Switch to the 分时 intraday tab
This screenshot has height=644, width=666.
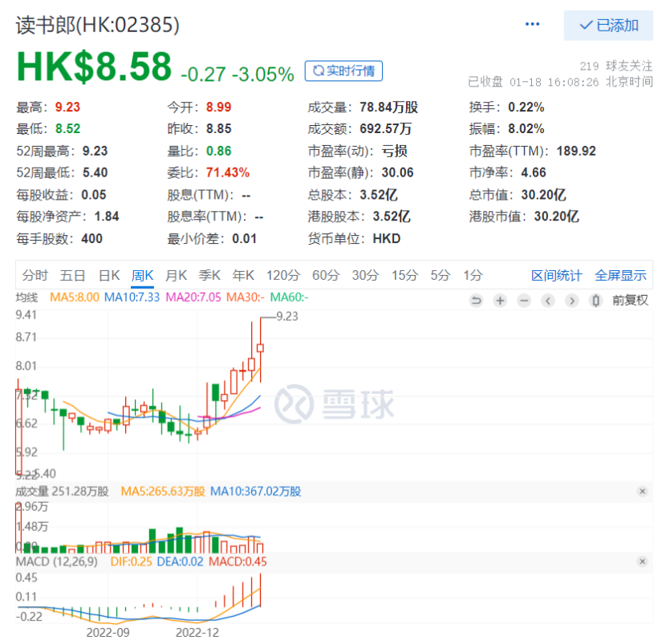coord(35,275)
